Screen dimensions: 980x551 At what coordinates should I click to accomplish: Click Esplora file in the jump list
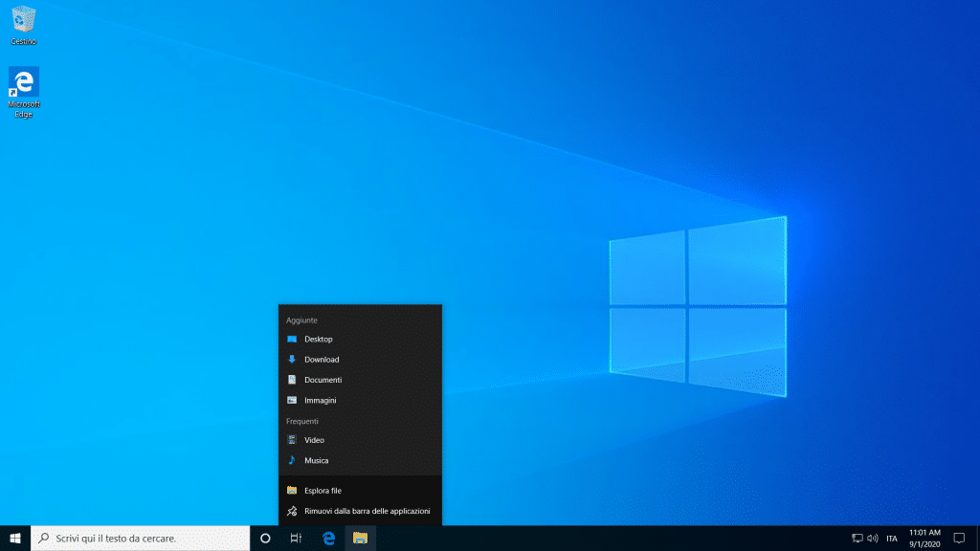click(x=323, y=491)
